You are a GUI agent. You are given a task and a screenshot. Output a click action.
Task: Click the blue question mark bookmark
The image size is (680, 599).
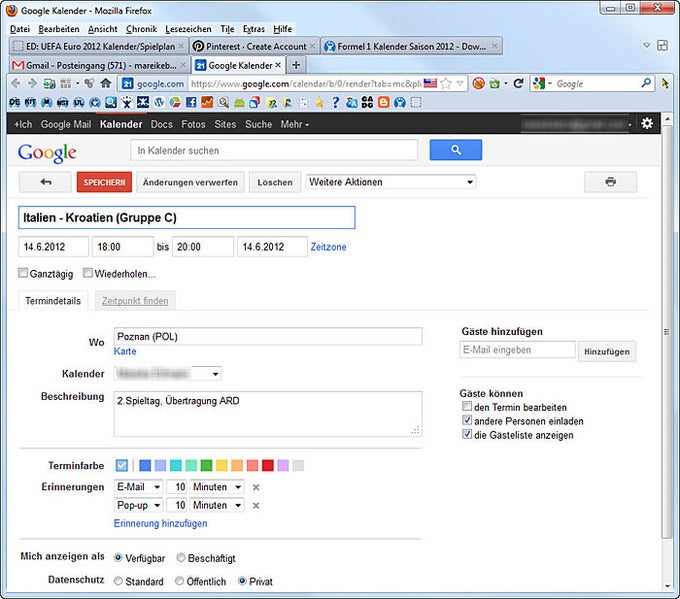point(335,102)
